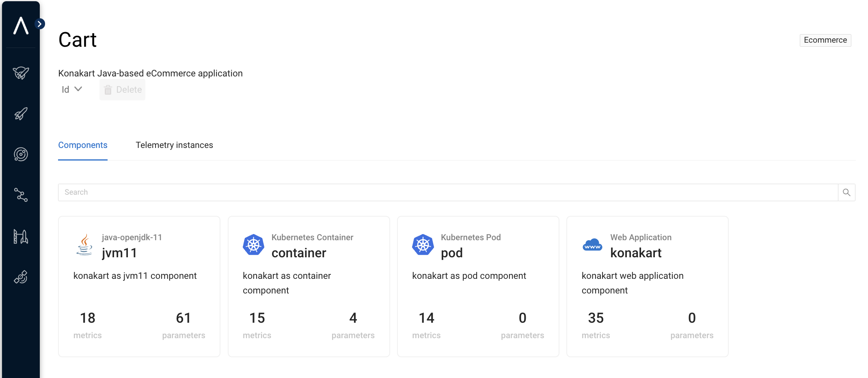This screenshot has width=868, height=378.
Task: Expand the Id dropdown
Action: pos(72,89)
